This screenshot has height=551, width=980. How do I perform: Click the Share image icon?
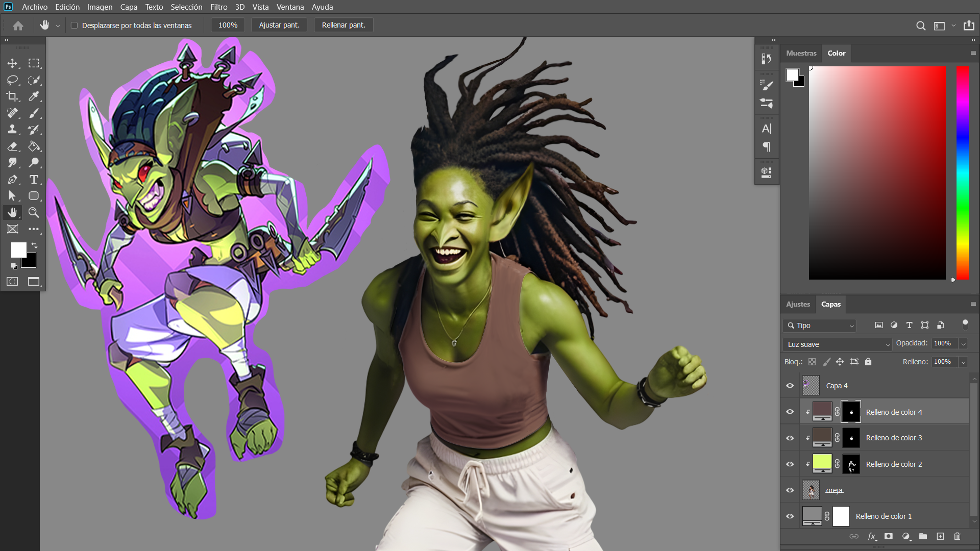point(969,26)
